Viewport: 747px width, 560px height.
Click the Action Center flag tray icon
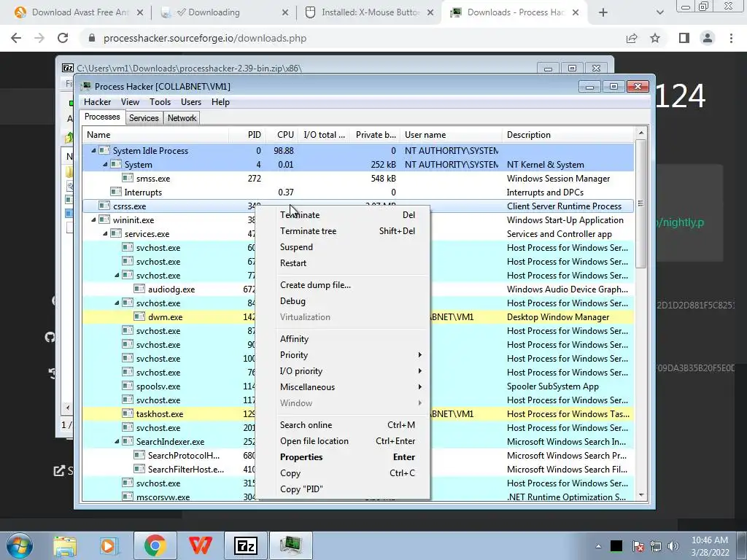coord(638,546)
